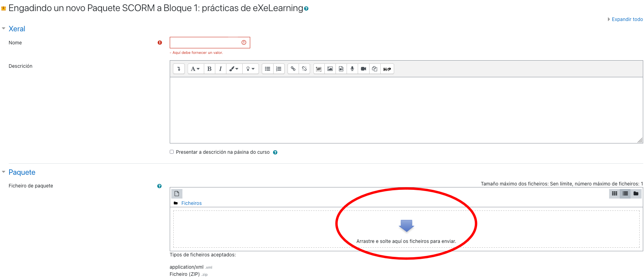The height and width of the screenshot is (279, 644).
Task: Click the description editor resize handle
Action: (640, 140)
